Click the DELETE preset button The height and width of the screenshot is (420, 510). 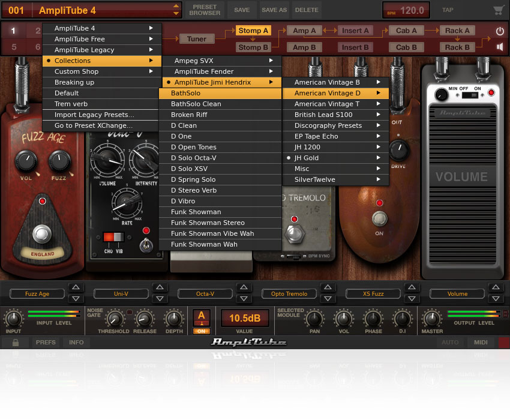[307, 10]
